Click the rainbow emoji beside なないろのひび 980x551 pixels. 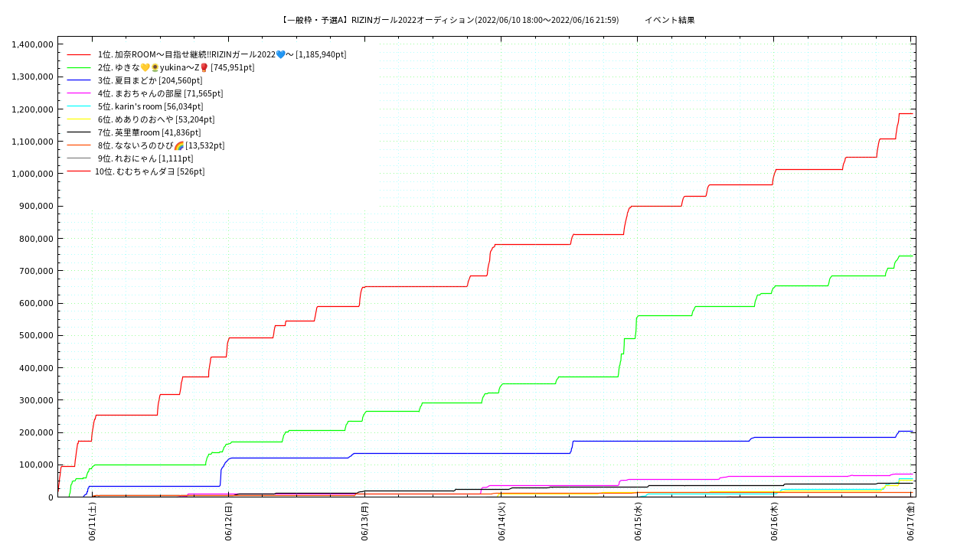pyautogui.click(x=179, y=145)
